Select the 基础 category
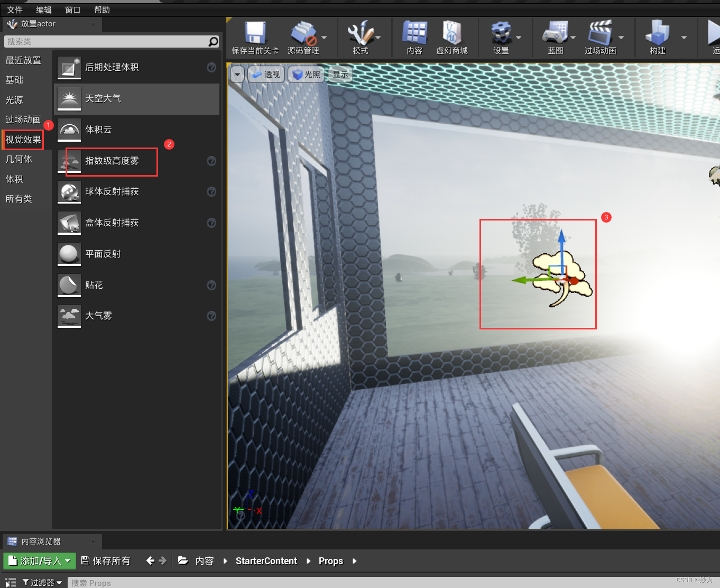 [14, 80]
